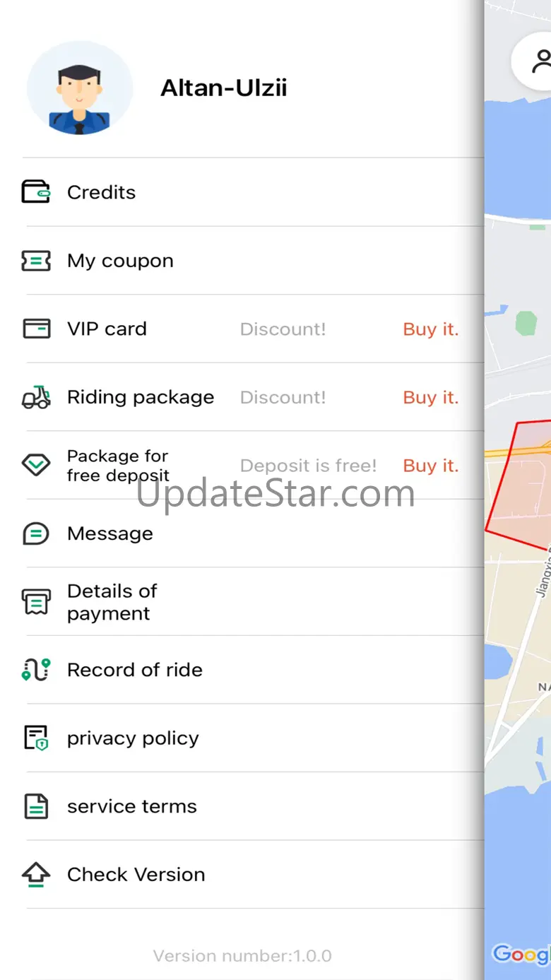This screenshot has height=980, width=551.
Task: Tap the Message bubble icon
Action: coord(36,533)
